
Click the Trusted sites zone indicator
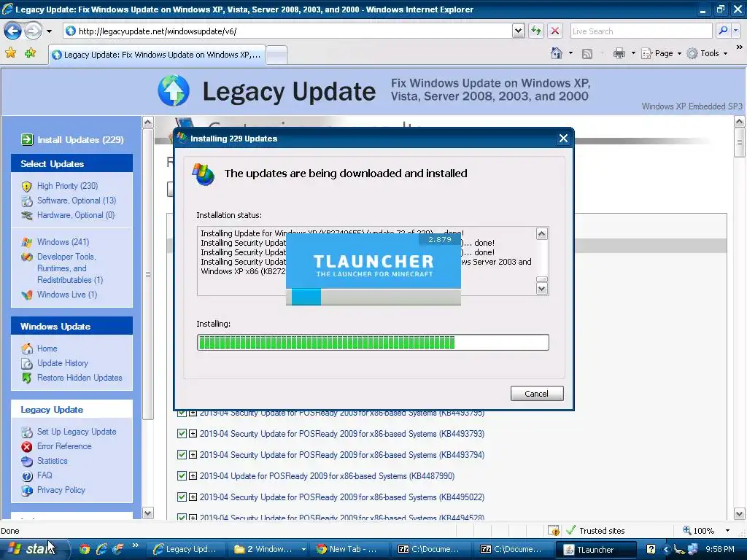pyautogui.click(x=595, y=531)
